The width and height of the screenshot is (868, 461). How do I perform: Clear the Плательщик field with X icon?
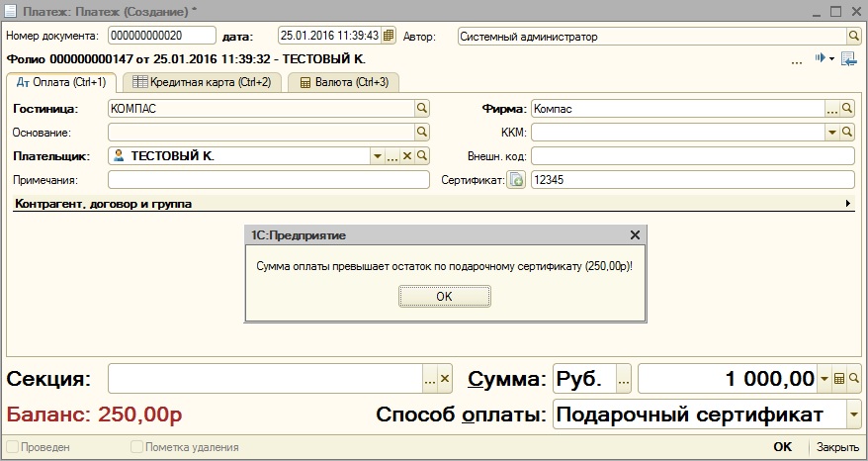tap(407, 156)
